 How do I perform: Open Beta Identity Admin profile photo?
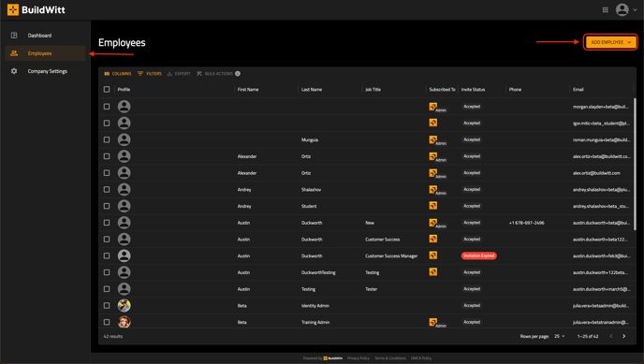[124, 305]
